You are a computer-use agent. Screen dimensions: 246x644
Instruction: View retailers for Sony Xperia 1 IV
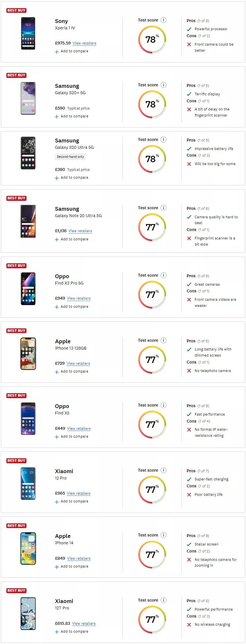pyautogui.click(x=84, y=43)
